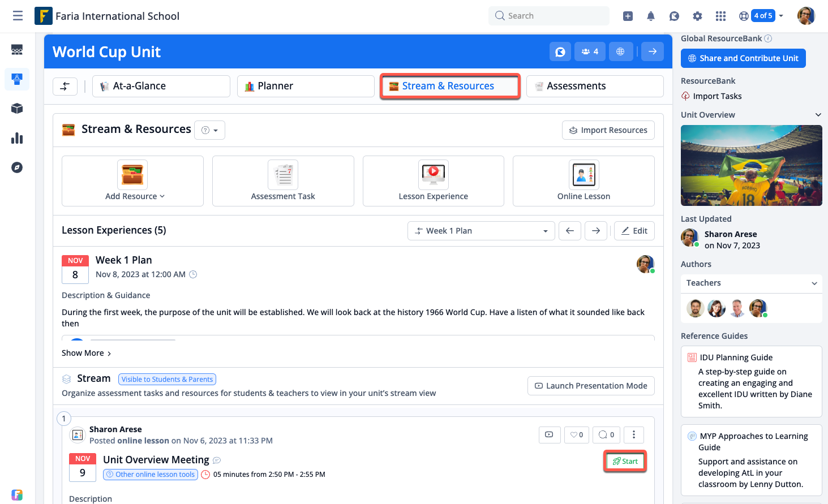Click Launch Presentation Mode button
This screenshot has width=828, height=504.
point(591,386)
